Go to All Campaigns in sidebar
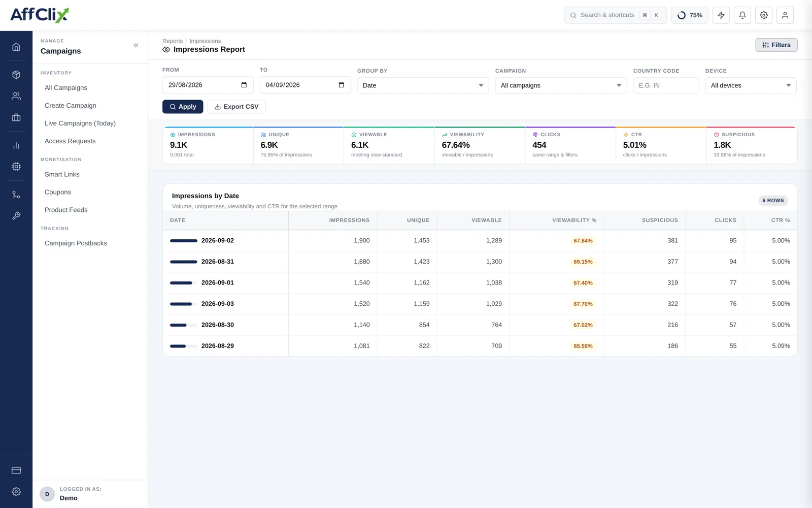This screenshot has width=812, height=508. (66, 88)
